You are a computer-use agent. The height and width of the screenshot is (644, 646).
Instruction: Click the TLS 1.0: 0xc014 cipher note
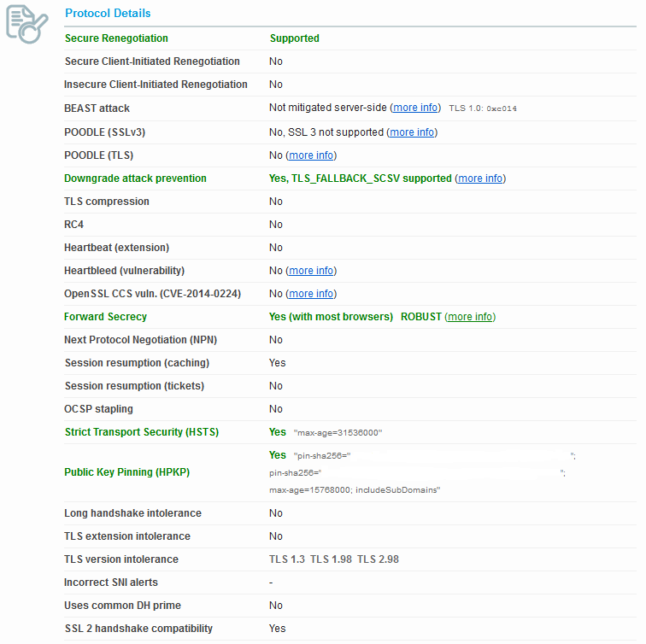[x=483, y=108]
